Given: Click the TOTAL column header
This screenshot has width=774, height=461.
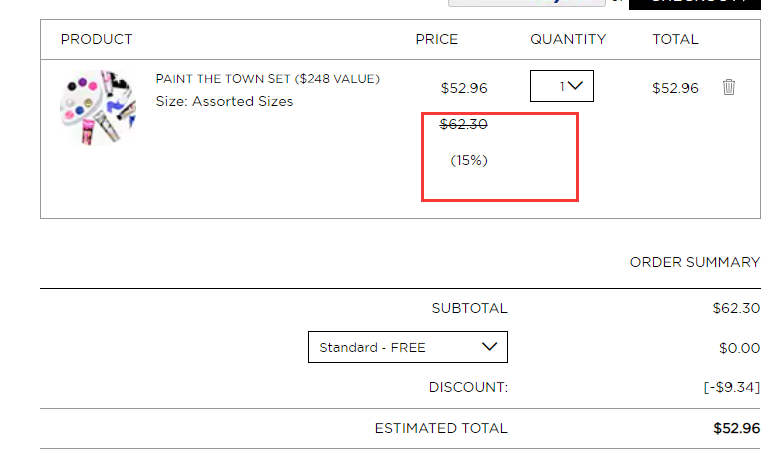Looking at the screenshot, I should [675, 39].
